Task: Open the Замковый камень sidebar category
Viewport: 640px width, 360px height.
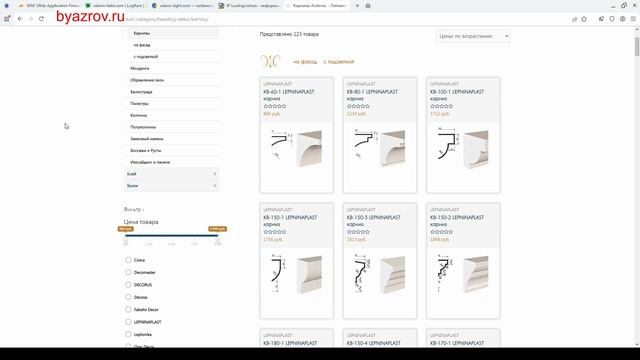Action: click(147, 139)
